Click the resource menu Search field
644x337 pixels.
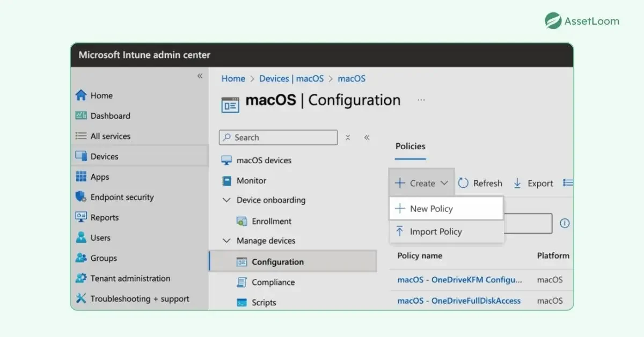pyautogui.click(x=279, y=137)
